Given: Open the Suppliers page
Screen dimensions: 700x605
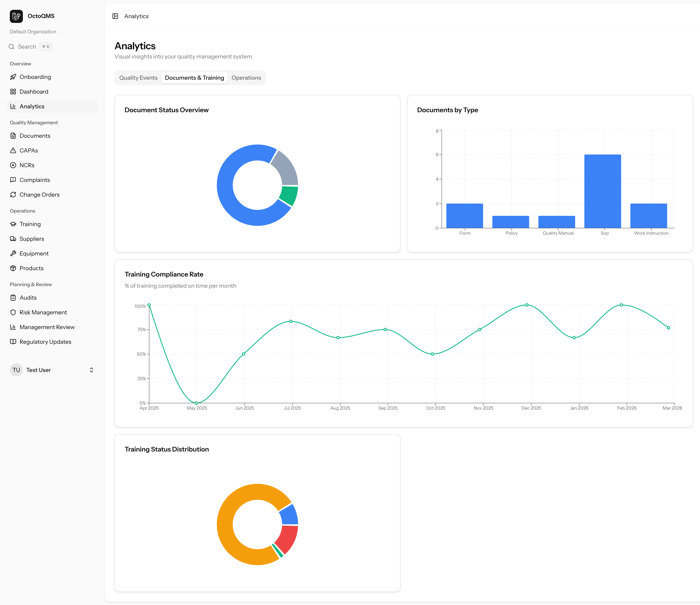Looking at the screenshot, I should pyautogui.click(x=52, y=239).
